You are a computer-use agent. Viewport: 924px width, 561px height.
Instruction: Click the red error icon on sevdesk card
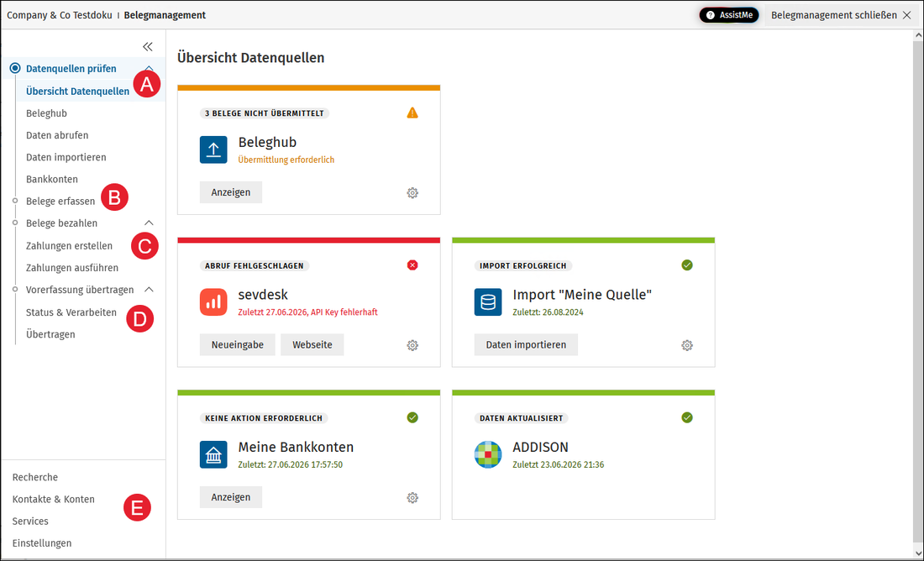412,265
